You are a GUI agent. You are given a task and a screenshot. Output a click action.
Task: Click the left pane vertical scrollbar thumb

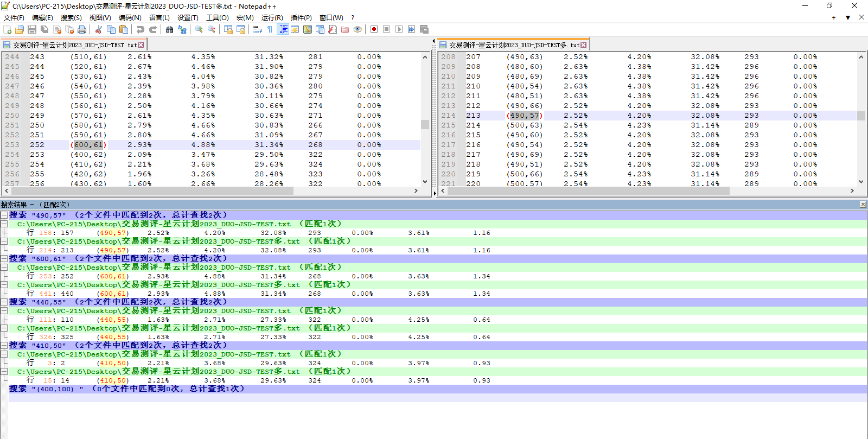point(425,124)
